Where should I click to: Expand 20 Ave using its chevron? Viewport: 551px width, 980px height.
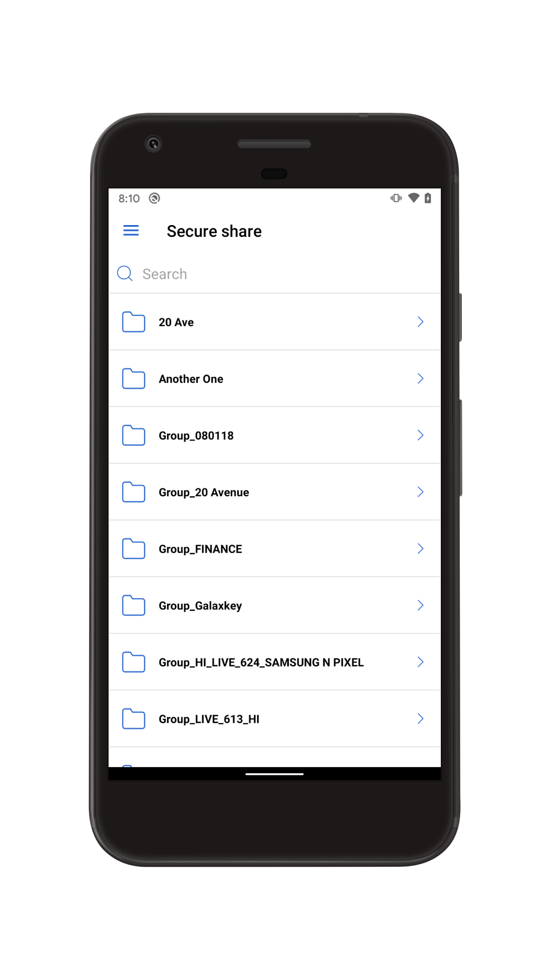pos(420,322)
